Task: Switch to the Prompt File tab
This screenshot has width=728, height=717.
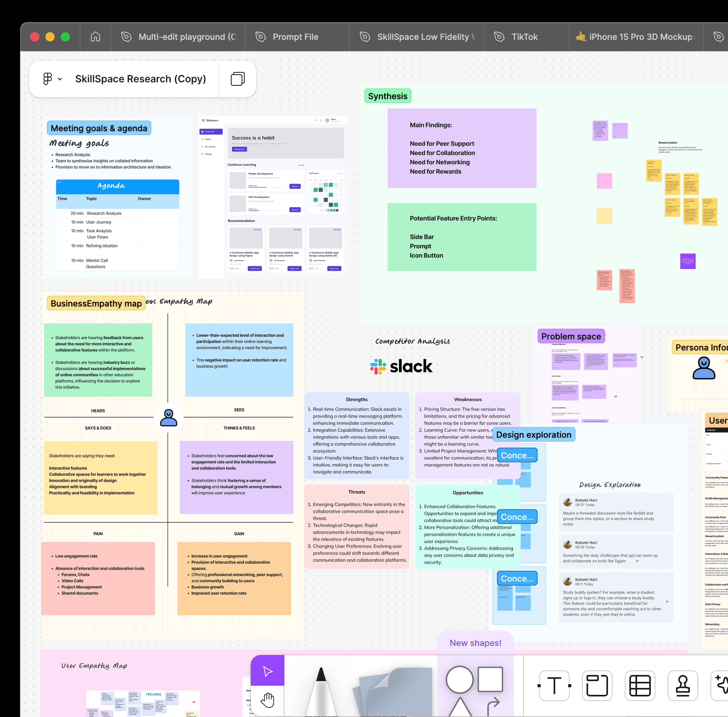Action: [x=296, y=37]
